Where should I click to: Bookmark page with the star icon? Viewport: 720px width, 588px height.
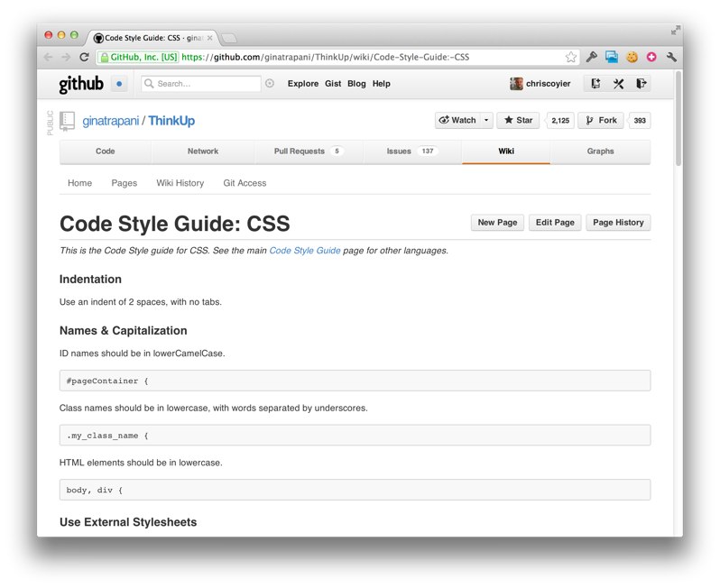571,57
